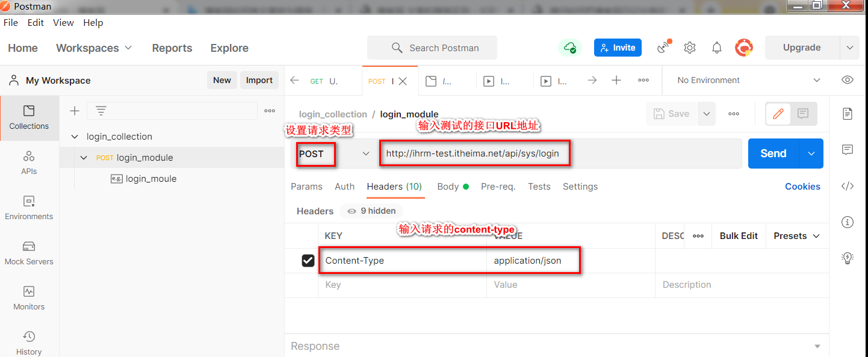Switch to the request Settings tab
Image resolution: width=868 pixels, height=357 pixels.
pos(580,187)
